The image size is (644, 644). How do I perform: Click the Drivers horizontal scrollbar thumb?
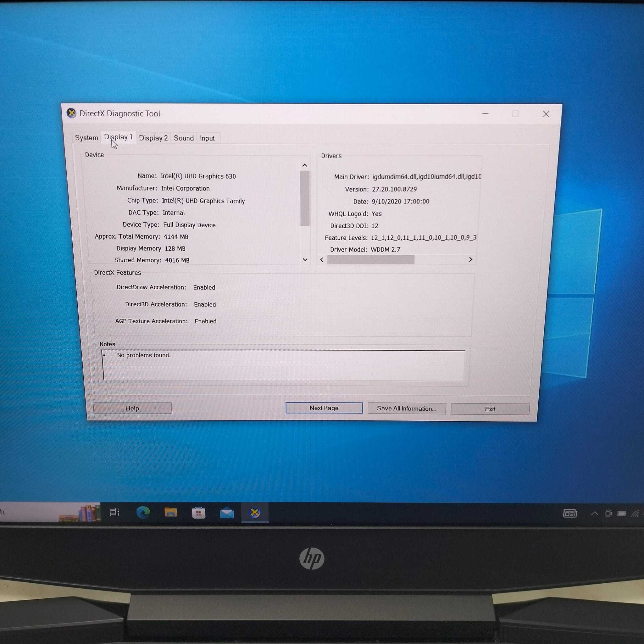[371, 260]
